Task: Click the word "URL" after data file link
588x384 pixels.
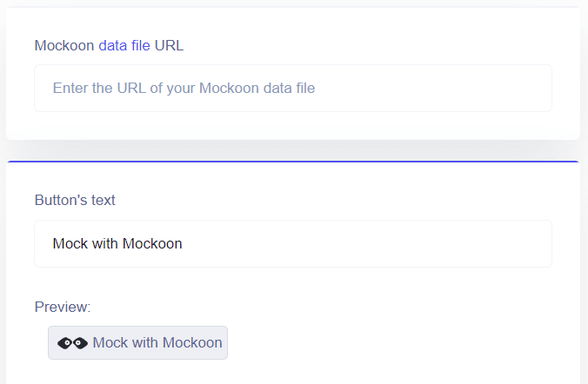Action: coord(170,45)
